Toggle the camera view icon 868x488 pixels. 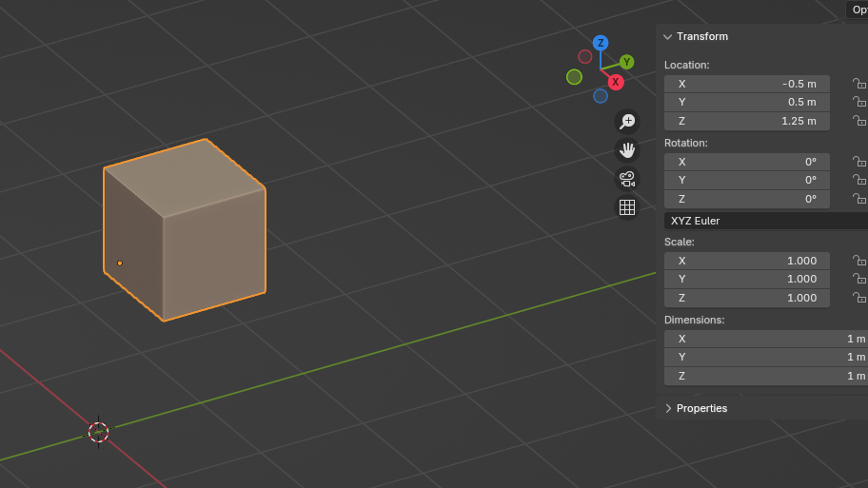(x=627, y=179)
